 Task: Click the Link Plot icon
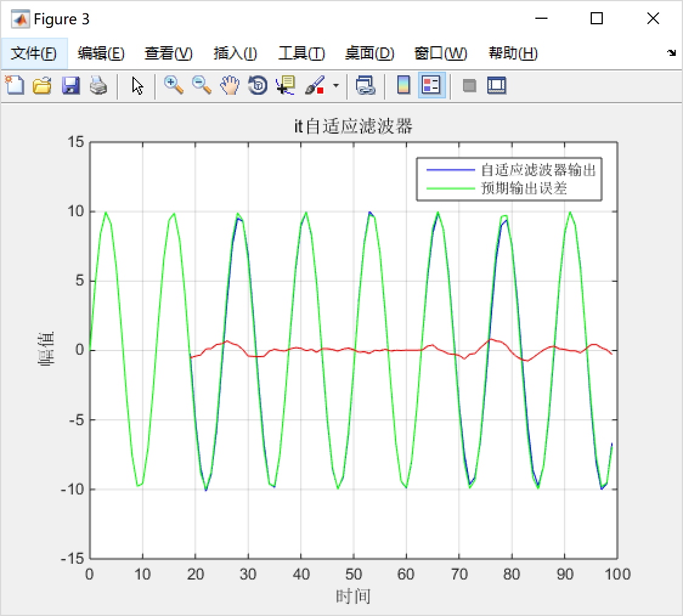tap(365, 85)
